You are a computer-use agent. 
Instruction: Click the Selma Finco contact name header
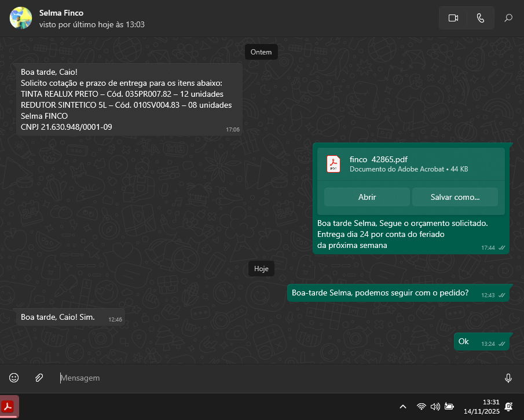(x=61, y=13)
